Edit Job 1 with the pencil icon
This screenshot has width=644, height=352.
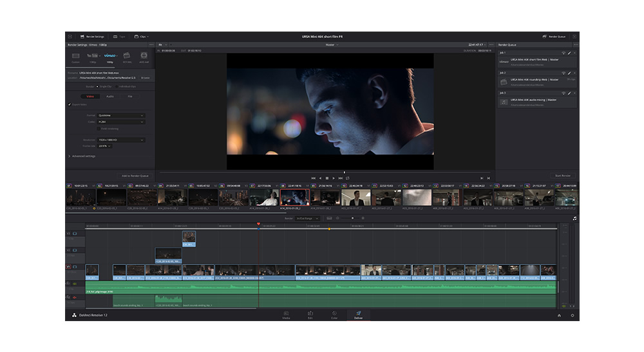click(x=569, y=53)
